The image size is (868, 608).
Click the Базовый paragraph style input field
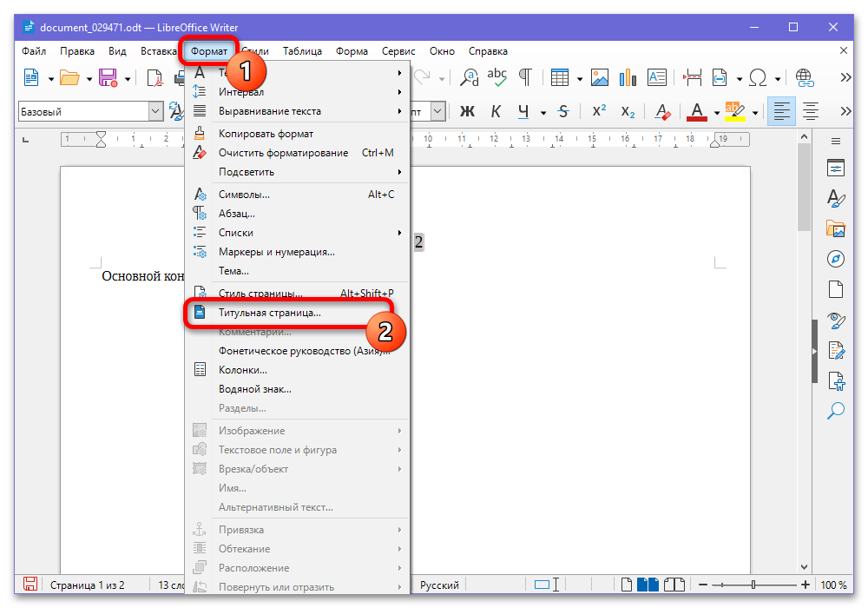click(84, 111)
